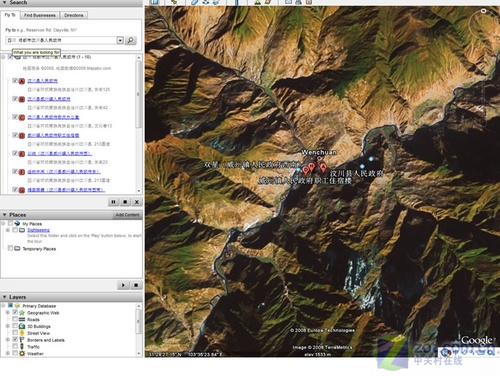This screenshot has width=500, height=376.
Task: Switch to the Find Businesses tab
Action: (40, 15)
